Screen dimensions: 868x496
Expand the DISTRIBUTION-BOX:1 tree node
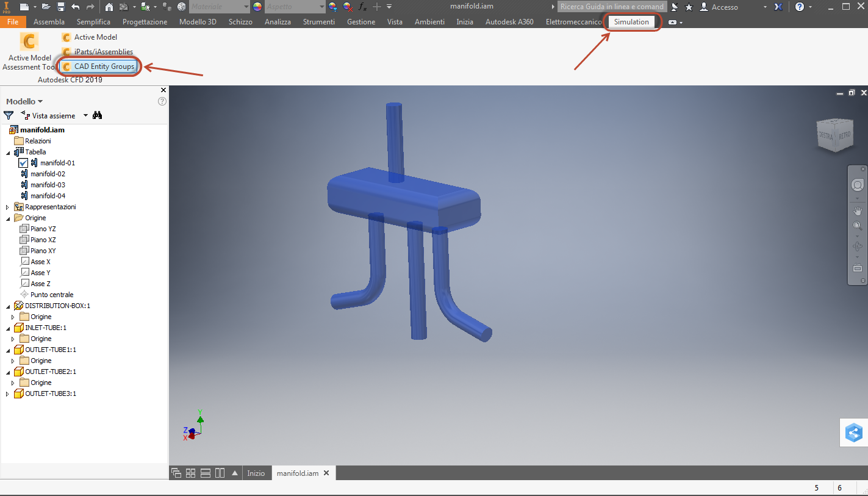[7, 305]
